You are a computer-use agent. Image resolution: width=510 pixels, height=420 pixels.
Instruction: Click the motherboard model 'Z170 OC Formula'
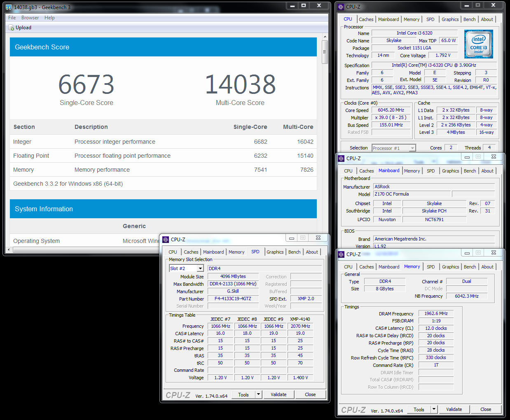[x=412, y=194]
